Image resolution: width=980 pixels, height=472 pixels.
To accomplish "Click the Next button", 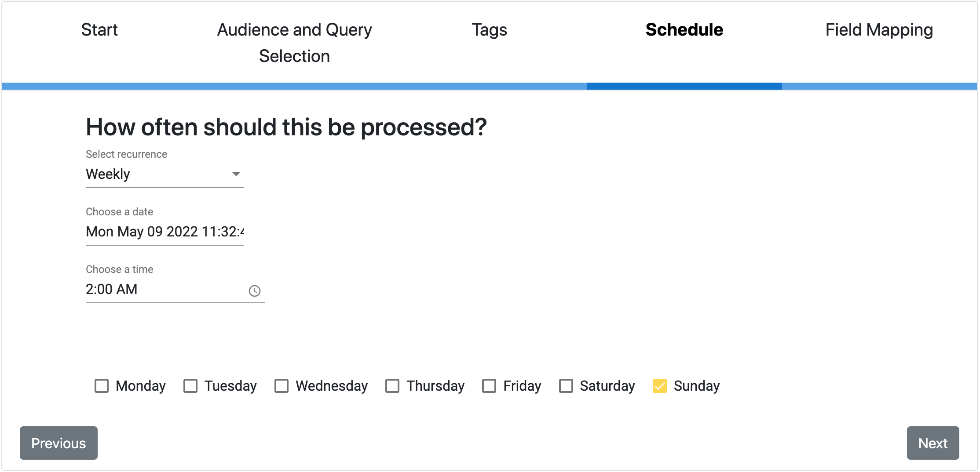I will 933,443.
